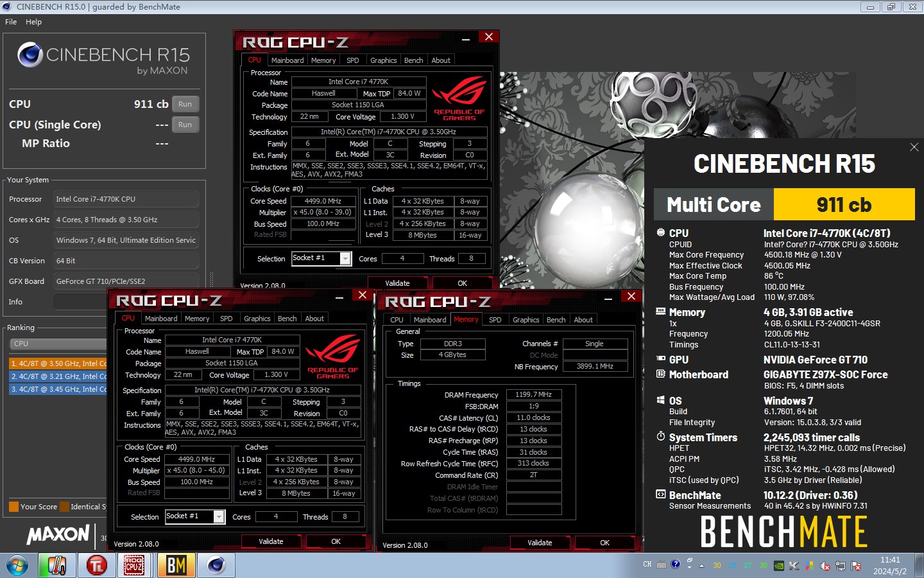Open Socket #1 selection dropdown in bottom-left CPU-Z
This screenshot has width=924, height=578.
[219, 516]
